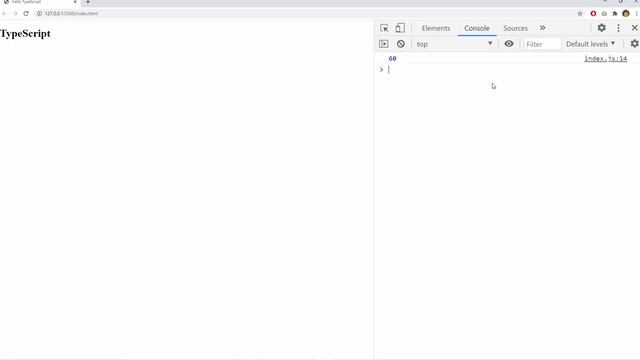Open the top JavaScript context dropdown
The image size is (640, 360).
click(454, 44)
